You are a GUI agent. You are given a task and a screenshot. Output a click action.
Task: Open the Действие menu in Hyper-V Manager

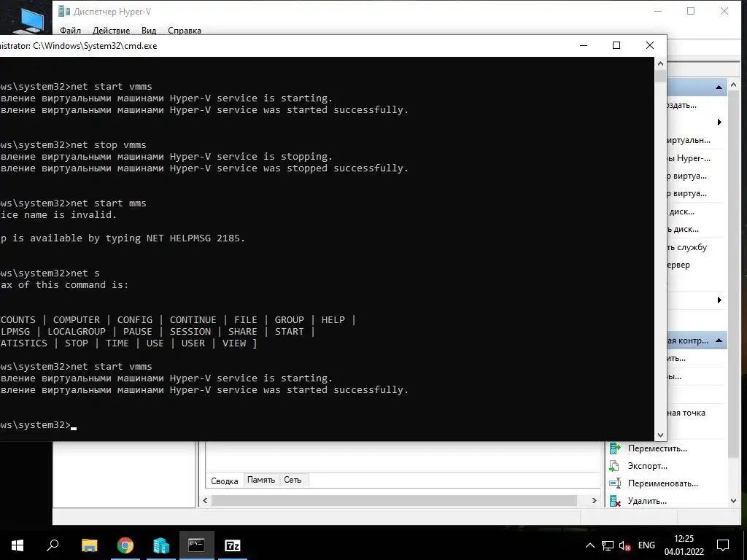tap(111, 31)
